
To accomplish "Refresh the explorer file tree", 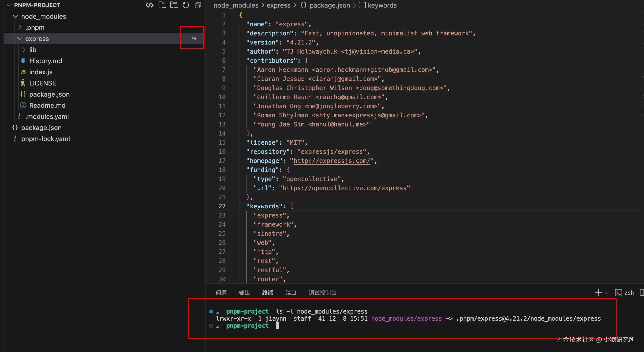I will (186, 5).
